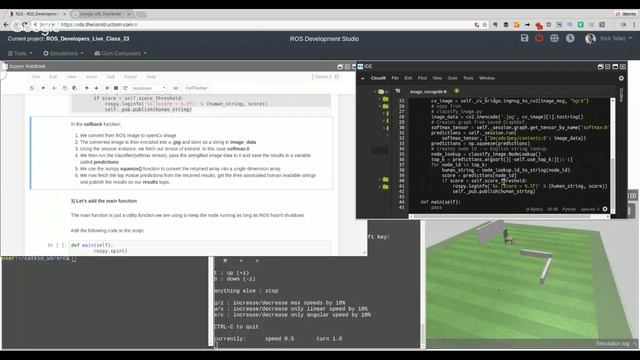Select the callback function markdown cell

[x=182, y=153]
